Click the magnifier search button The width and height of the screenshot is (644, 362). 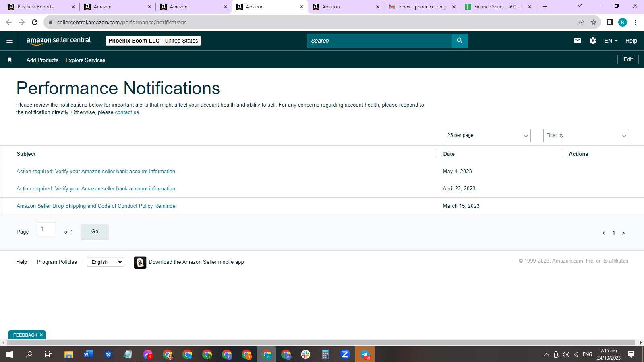(460, 41)
